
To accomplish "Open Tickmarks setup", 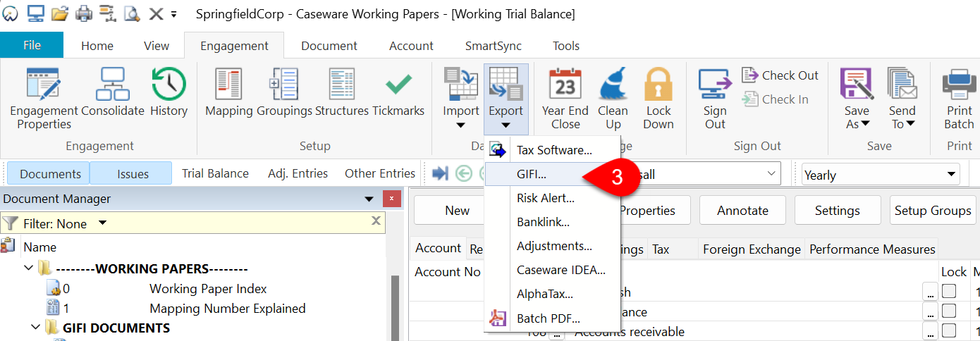I will click(x=398, y=92).
